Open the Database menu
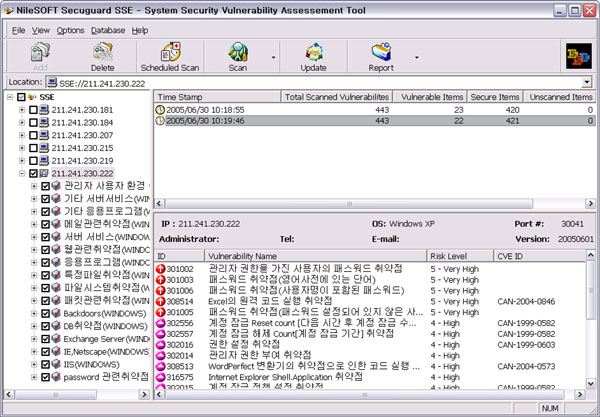The image size is (600, 417). pos(108,30)
